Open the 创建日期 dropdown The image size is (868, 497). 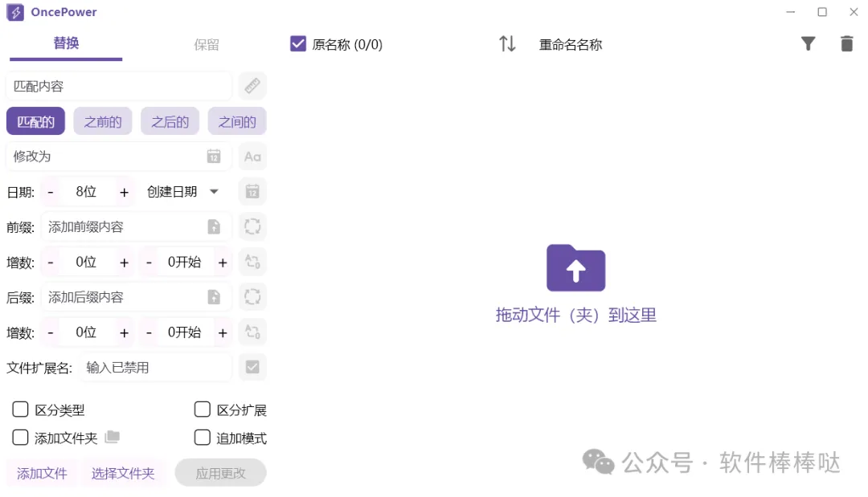(183, 192)
